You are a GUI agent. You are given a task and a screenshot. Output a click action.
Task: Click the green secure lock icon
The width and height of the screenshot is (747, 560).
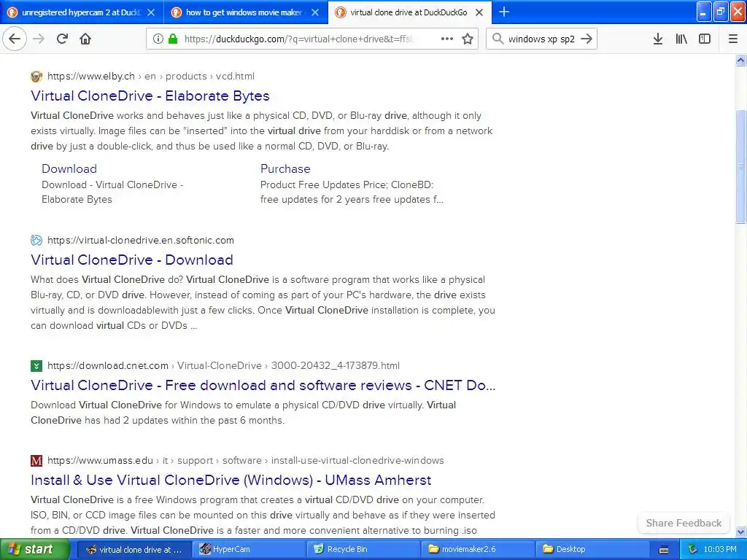172,39
